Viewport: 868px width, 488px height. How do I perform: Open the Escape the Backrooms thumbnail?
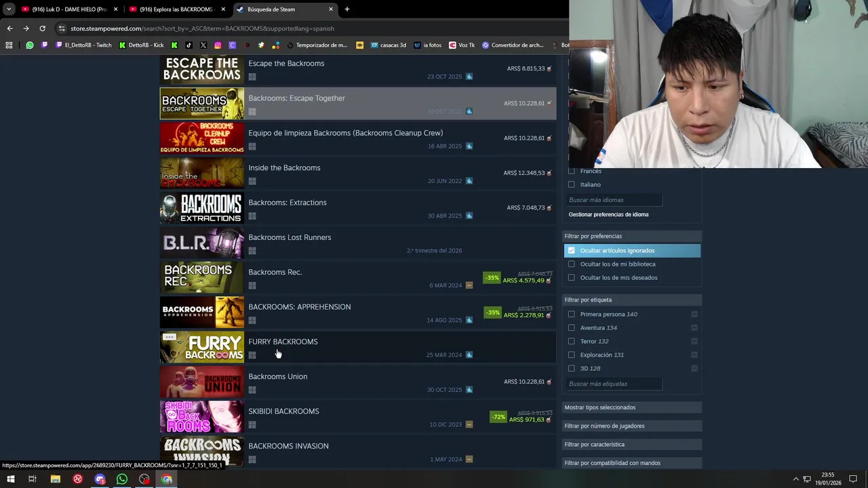pos(202,69)
